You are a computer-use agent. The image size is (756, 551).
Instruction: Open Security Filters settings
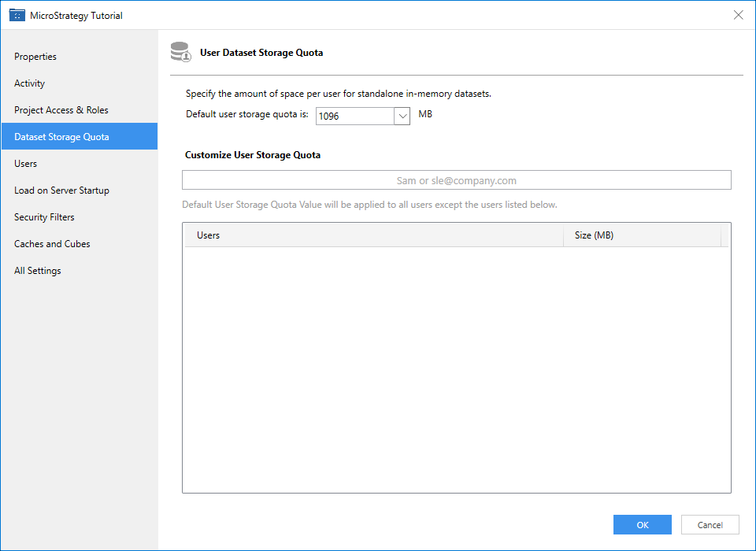tap(44, 217)
